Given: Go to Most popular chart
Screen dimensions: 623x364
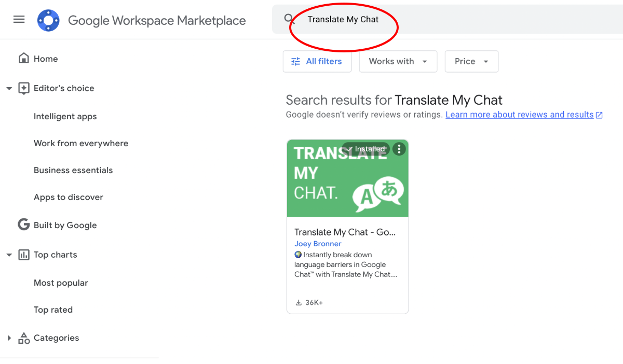Looking at the screenshot, I should (61, 283).
